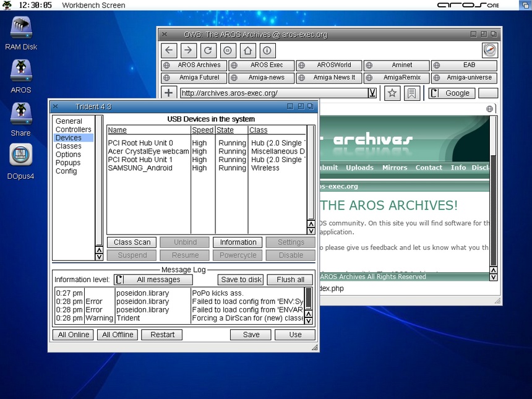Open the Google search engine selector
Viewport: 532px width, 399px height.
click(452, 93)
